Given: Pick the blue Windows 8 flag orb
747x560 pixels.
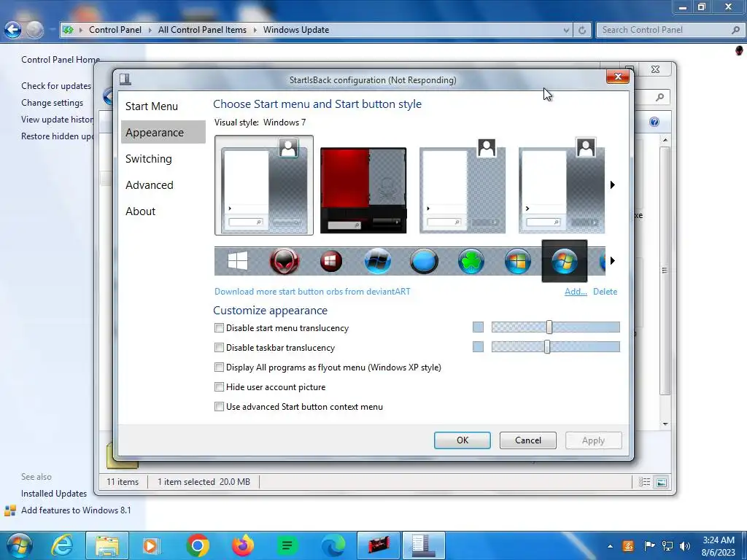Looking at the screenshot, I should (x=378, y=261).
